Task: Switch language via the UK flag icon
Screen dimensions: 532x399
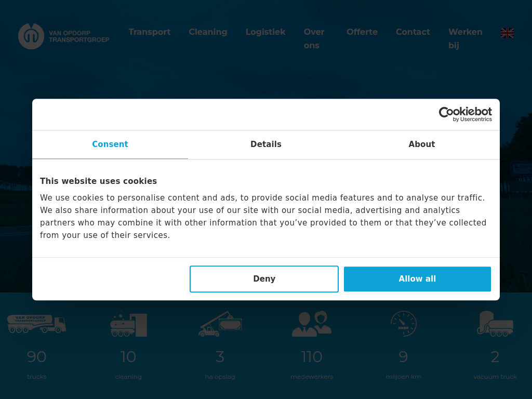Action: (507, 33)
